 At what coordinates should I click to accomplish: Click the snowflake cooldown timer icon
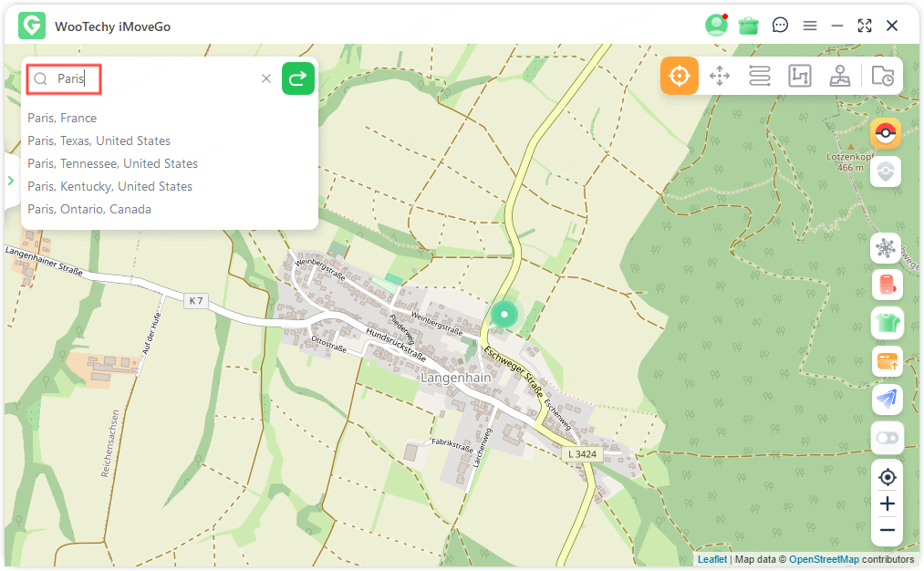tap(886, 248)
